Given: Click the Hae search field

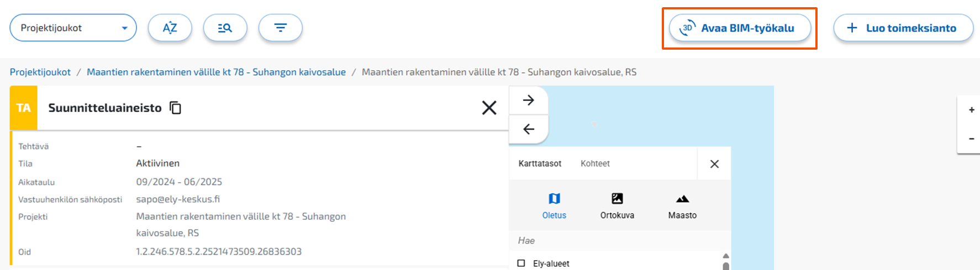Looking at the screenshot, I should [x=616, y=240].
